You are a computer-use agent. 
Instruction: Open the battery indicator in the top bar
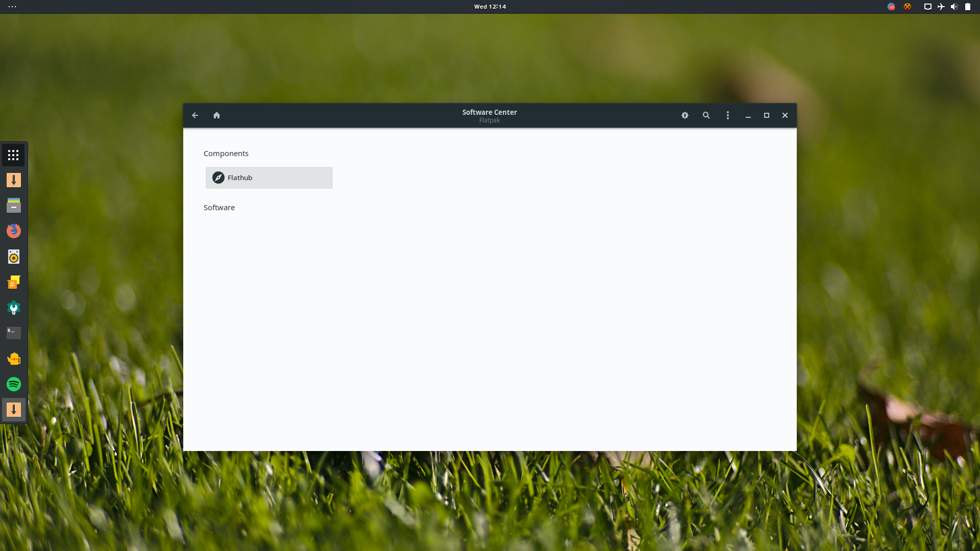968,7
